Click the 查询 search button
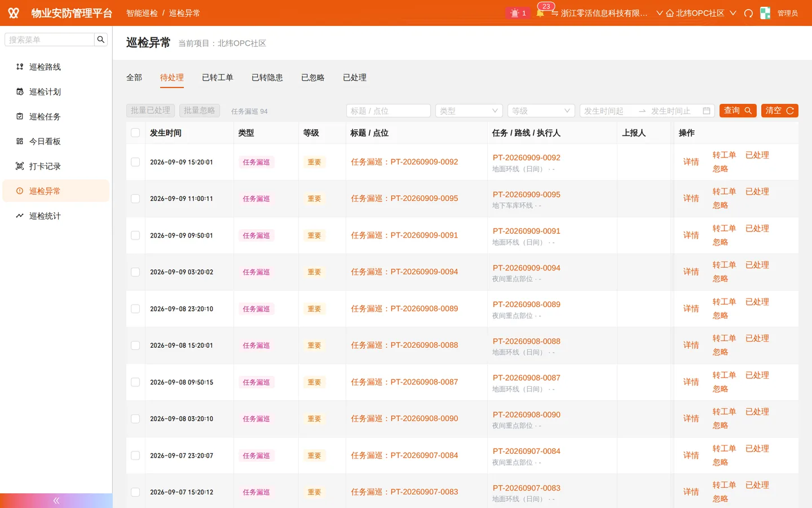This screenshot has height=508, width=812. [738, 111]
